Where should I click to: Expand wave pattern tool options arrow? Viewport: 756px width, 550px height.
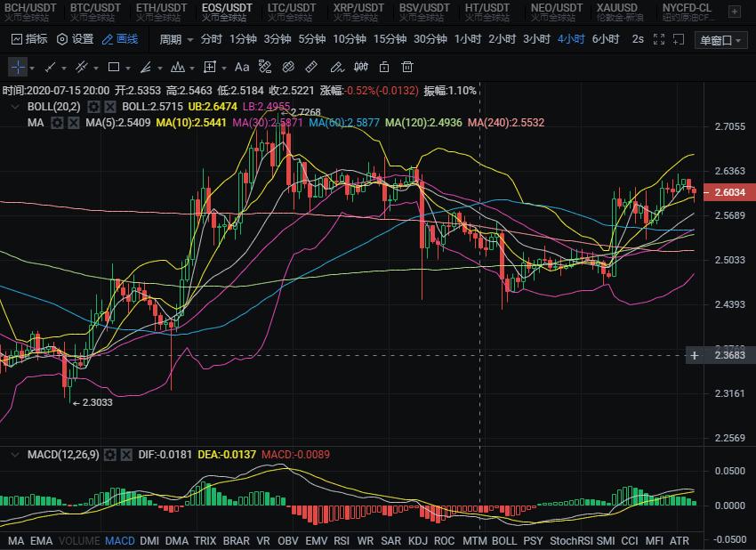(192, 69)
